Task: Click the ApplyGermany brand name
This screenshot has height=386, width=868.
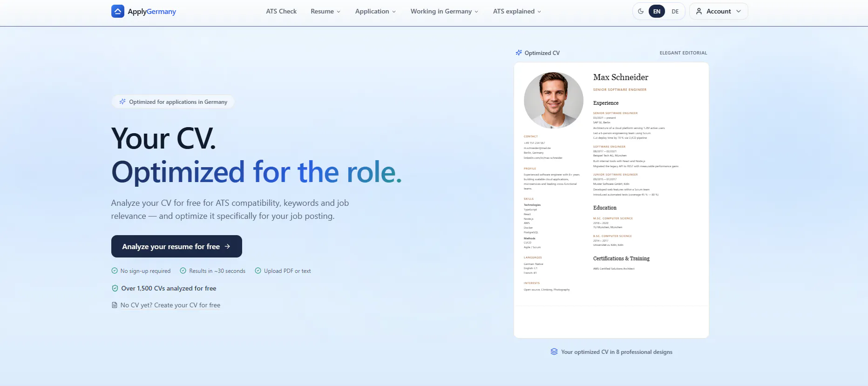Action: pos(152,11)
